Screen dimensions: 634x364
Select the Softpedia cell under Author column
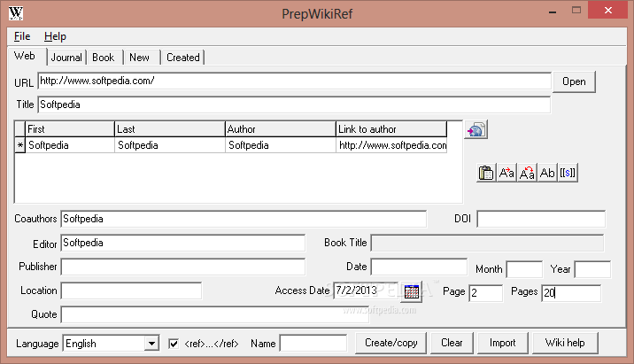[x=281, y=145]
